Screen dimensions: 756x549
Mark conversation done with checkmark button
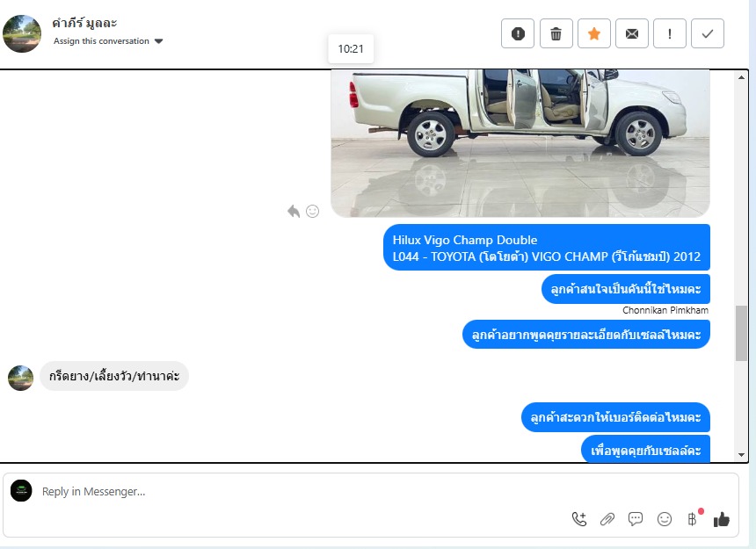coord(708,33)
